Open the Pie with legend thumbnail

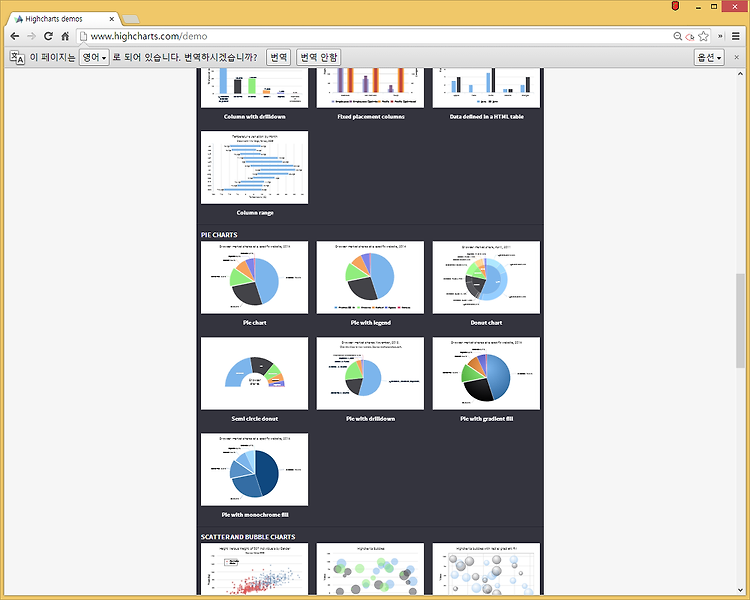[x=370, y=278]
